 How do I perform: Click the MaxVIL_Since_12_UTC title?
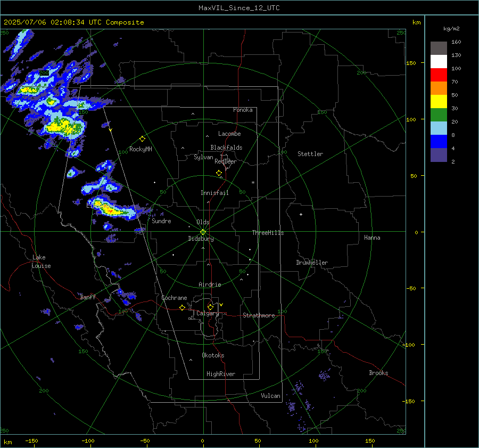[239, 8]
